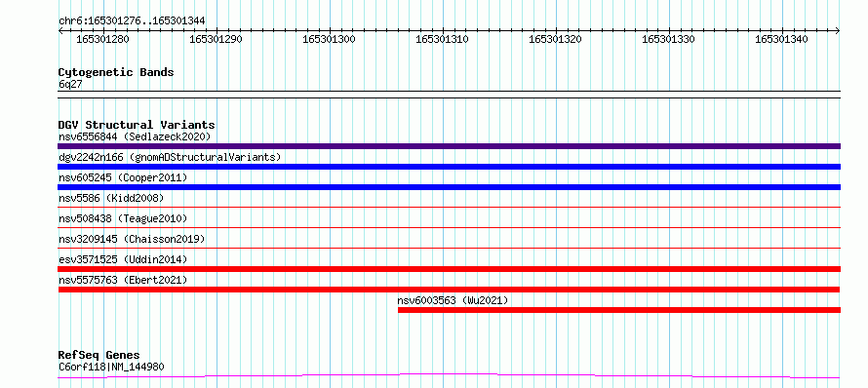Click the RefSeq Genes track title
868x388 pixels.
[99, 355]
